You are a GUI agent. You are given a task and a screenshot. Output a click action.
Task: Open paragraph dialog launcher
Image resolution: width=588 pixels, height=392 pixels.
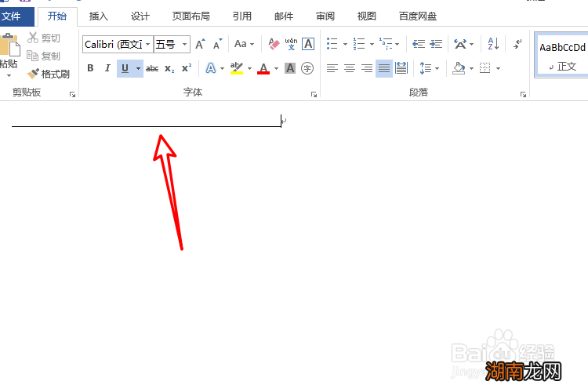(x=523, y=95)
